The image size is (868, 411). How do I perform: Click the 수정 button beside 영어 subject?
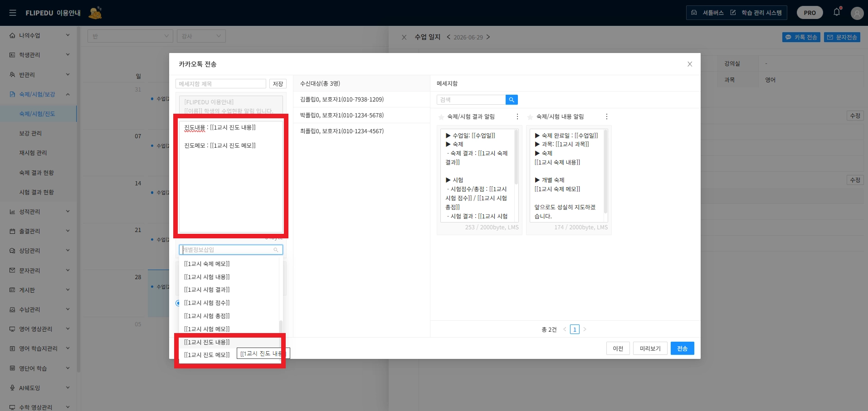[x=855, y=116]
